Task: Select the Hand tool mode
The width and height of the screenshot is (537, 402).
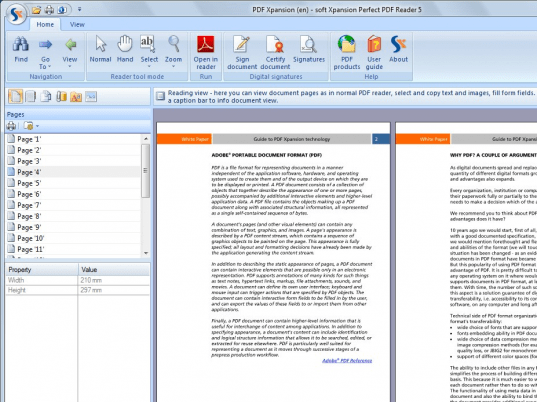Action: tap(125, 50)
